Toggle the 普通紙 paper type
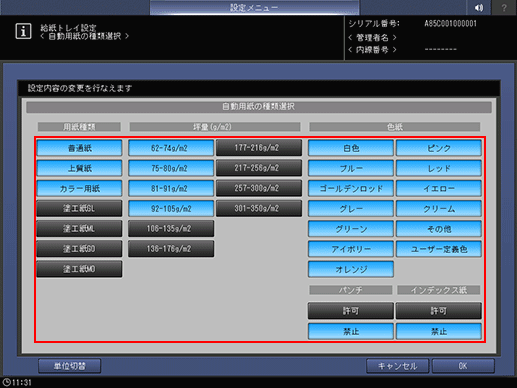Screen dimensions: 517x388 pos(79,148)
